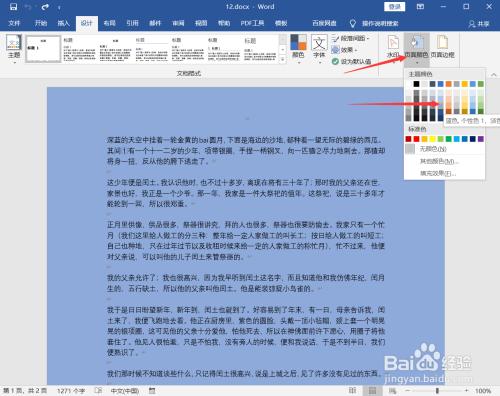500x396 pixels.
Task: Switch to the 引用 References tab
Action: point(132,23)
